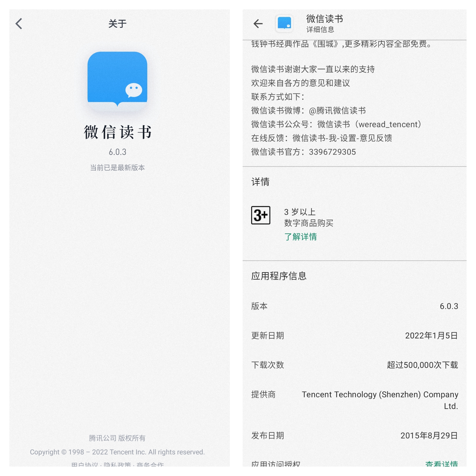Tap the Copyright 1998 – 2022 Tencent line

[117, 452]
